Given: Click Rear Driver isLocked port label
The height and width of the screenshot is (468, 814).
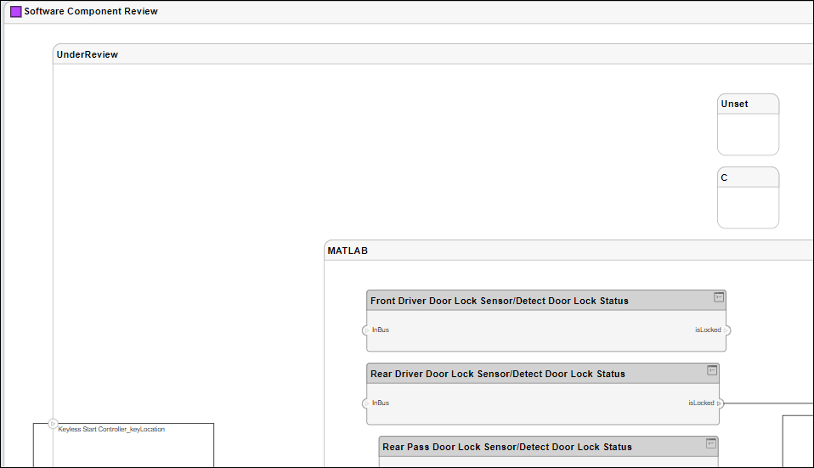Looking at the screenshot, I should pyautogui.click(x=701, y=403).
